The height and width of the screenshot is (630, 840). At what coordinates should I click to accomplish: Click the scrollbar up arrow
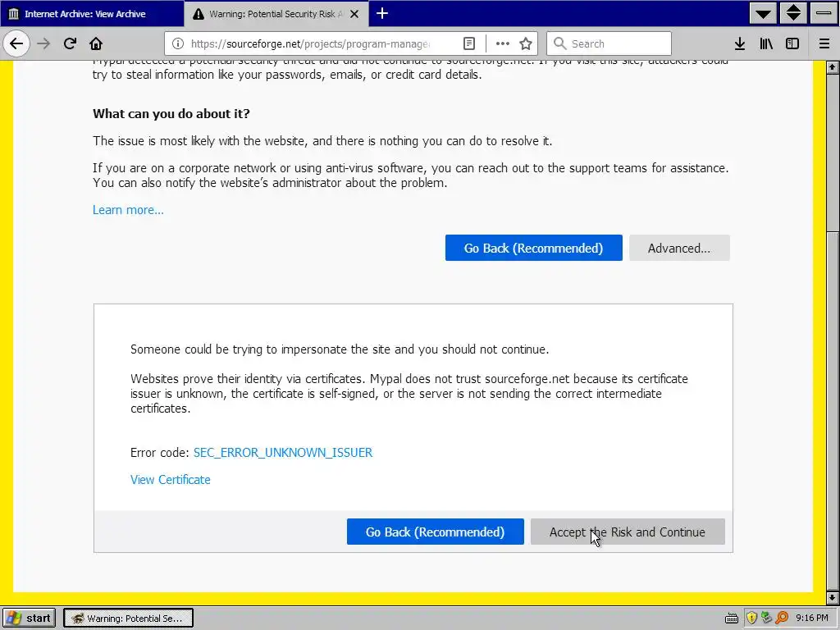click(832, 67)
